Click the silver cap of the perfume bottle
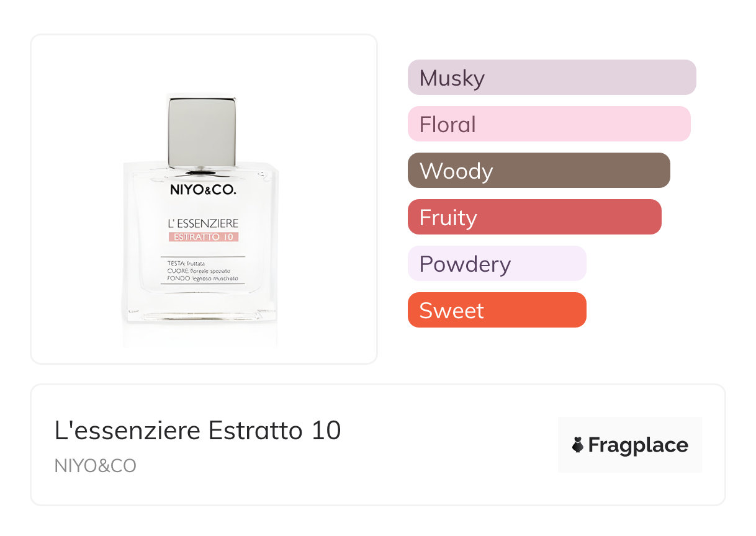Screen dimensions: 756x536 [201, 129]
